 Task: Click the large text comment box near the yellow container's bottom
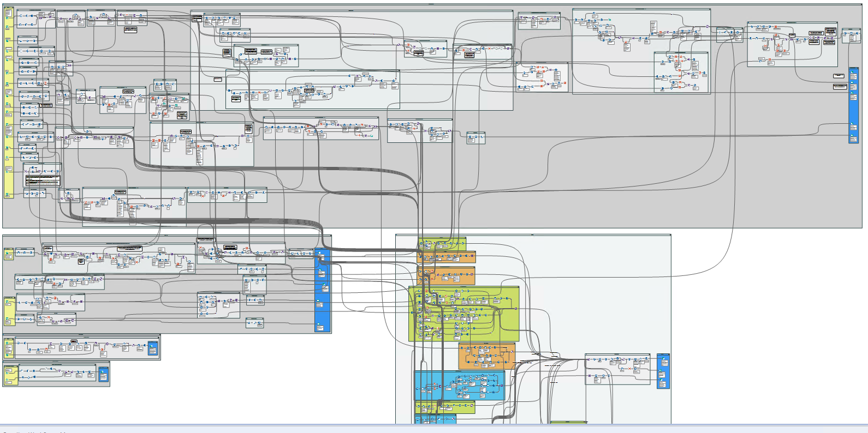43,180
